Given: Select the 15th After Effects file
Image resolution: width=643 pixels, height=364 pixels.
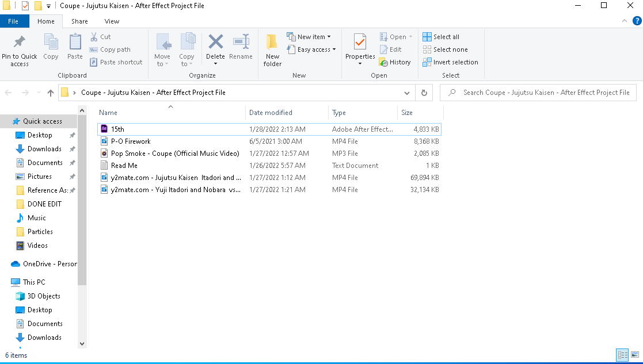Looking at the screenshot, I should click(269, 129).
